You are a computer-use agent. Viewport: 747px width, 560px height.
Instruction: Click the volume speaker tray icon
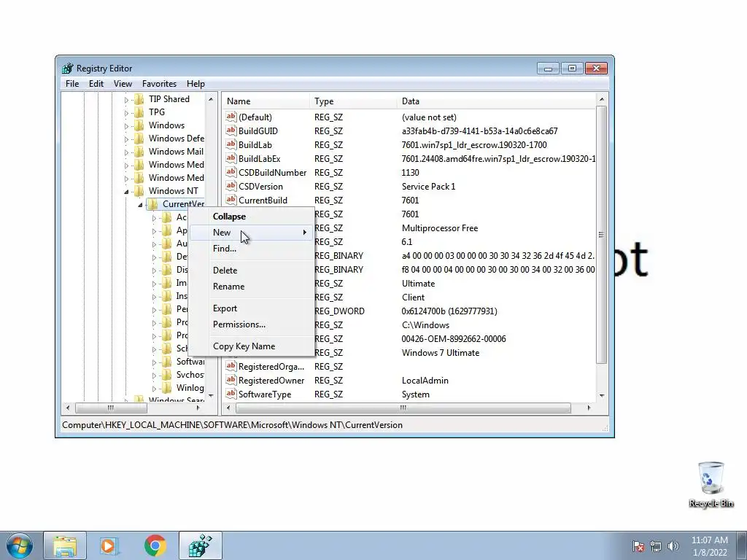point(673,546)
